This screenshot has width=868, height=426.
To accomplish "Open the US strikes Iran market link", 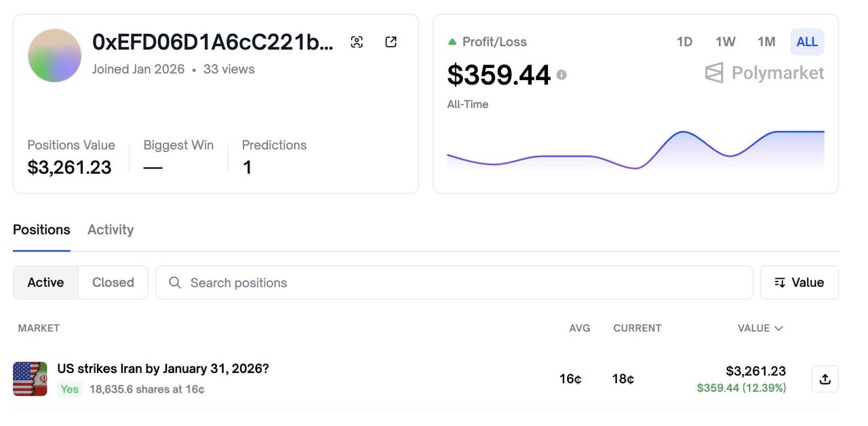I will 163,369.
